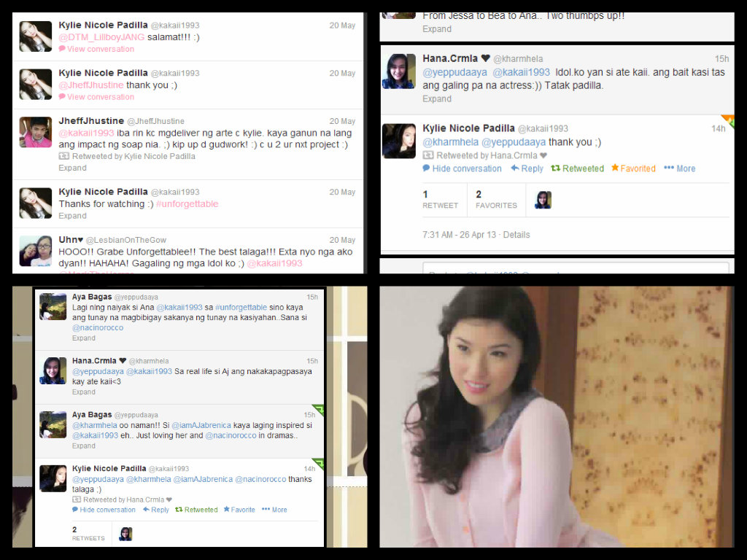Click the @LesbianOnTheGow handle
This screenshot has width=747, height=560.
125,240
